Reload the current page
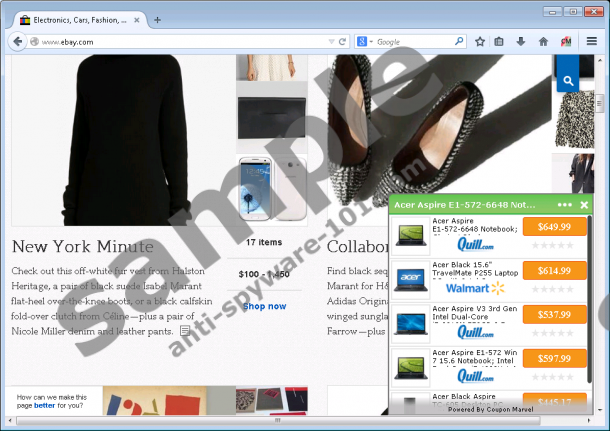 [343, 42]
